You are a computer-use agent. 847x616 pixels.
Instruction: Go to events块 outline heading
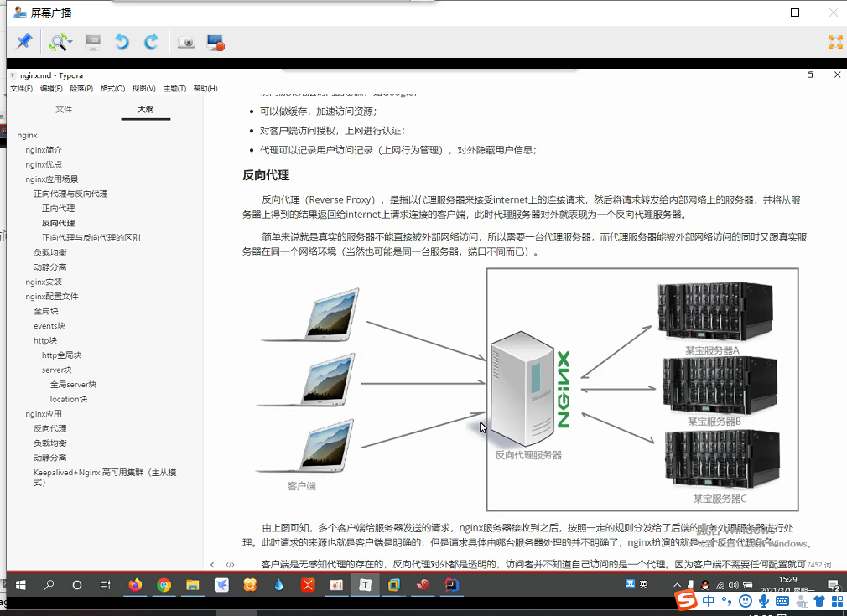click(x=49, y=326)
